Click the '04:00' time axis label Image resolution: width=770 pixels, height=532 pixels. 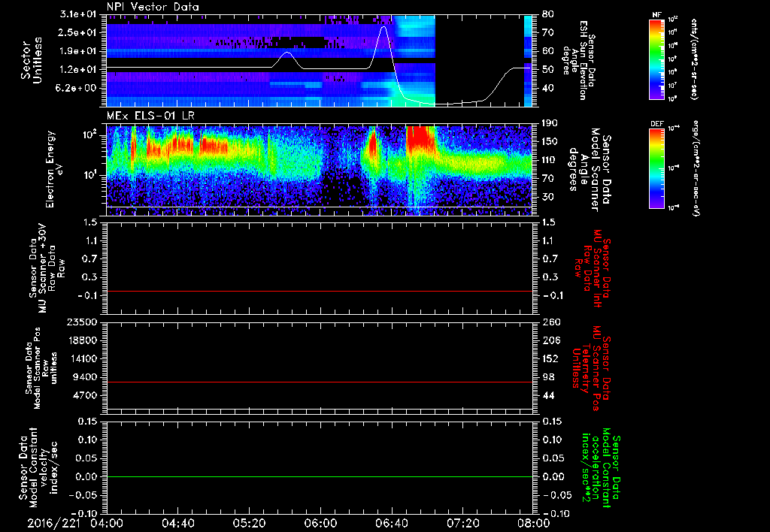pos(107,523)
